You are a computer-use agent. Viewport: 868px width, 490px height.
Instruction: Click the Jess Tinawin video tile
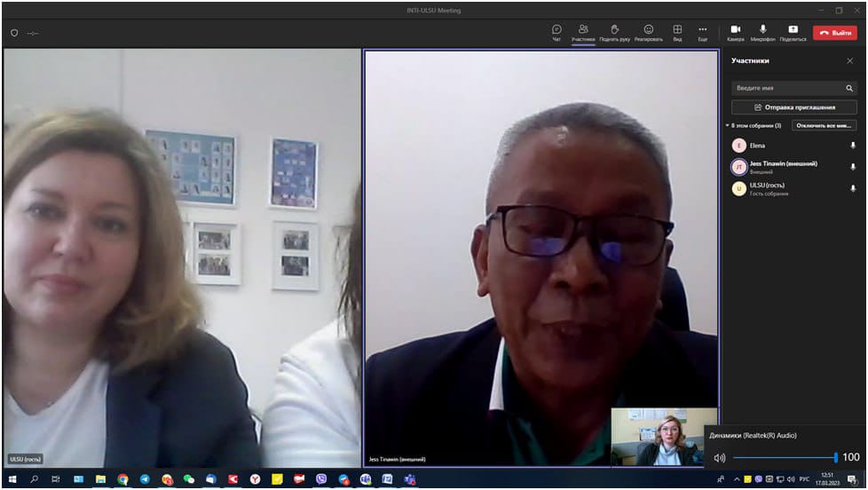tap(541, 258)
